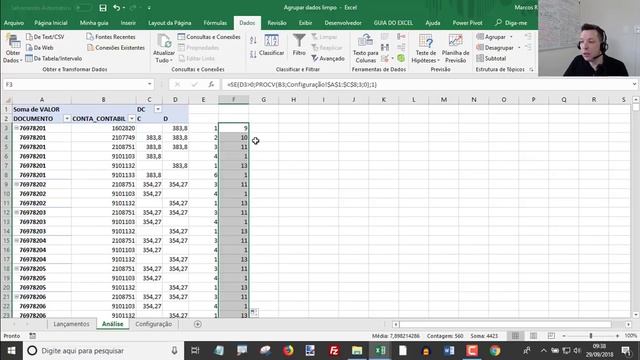Click the Select All corner triangle

pos(7,100)
